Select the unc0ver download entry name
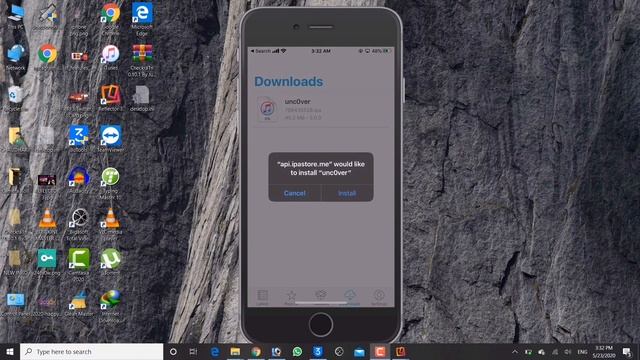Image resolution: width=640 pixels, height=360 pixels. pos(298,101)
